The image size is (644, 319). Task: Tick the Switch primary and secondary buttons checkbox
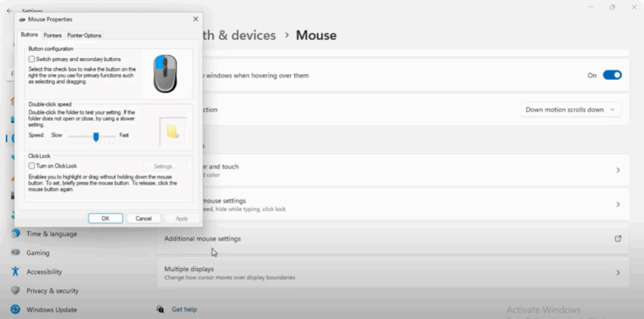click(x=31, y=59)
